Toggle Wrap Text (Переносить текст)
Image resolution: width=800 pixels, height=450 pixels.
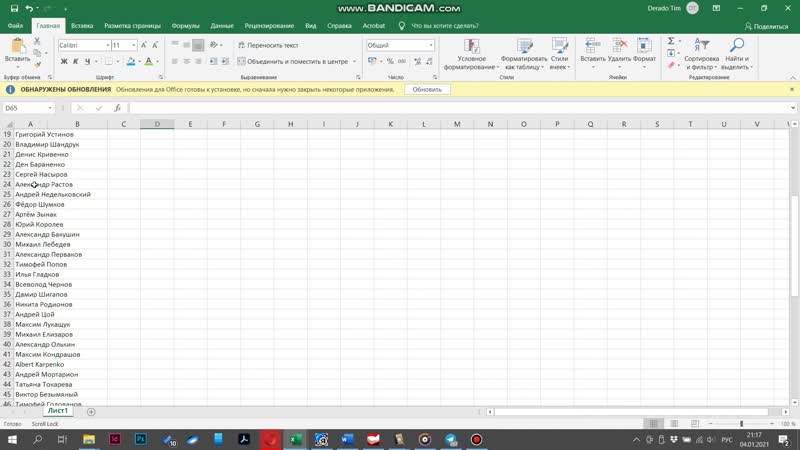tap(268, 45)
